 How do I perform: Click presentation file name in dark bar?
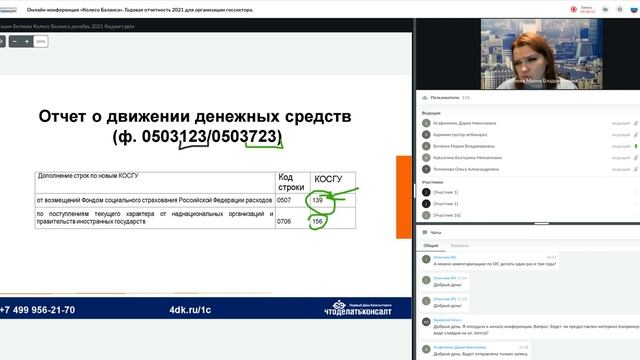pos(68,26)
